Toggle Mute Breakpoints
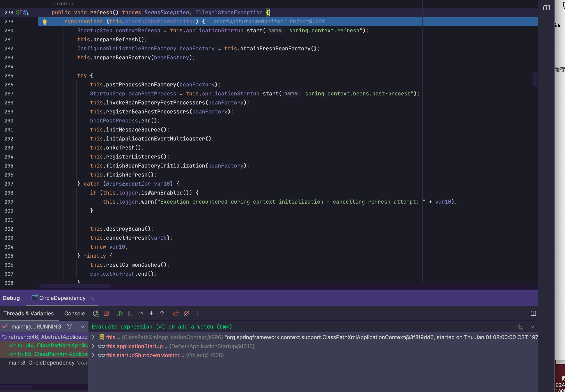 click(x=186, y=313)
